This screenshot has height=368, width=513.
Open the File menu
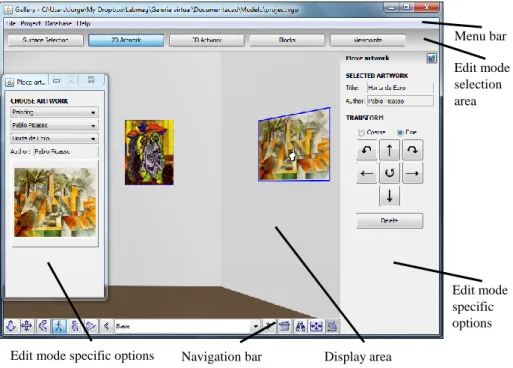point(11,23)
